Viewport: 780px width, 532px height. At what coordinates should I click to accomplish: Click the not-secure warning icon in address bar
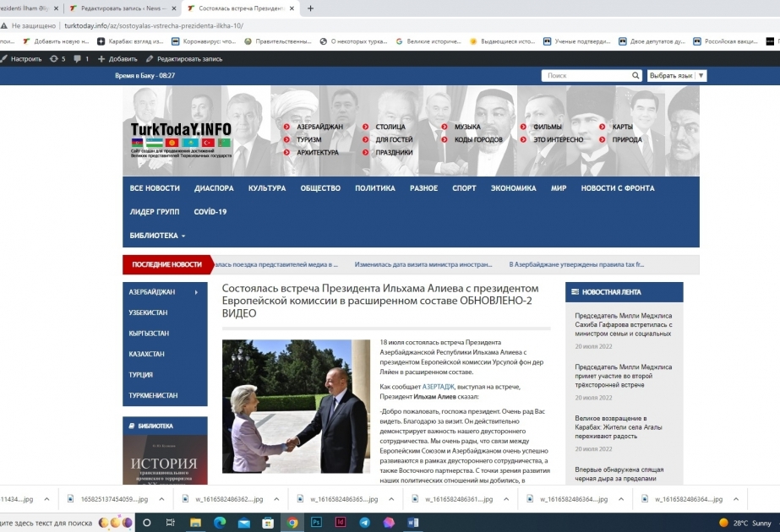pyautogui.click(x=4, y=26)
